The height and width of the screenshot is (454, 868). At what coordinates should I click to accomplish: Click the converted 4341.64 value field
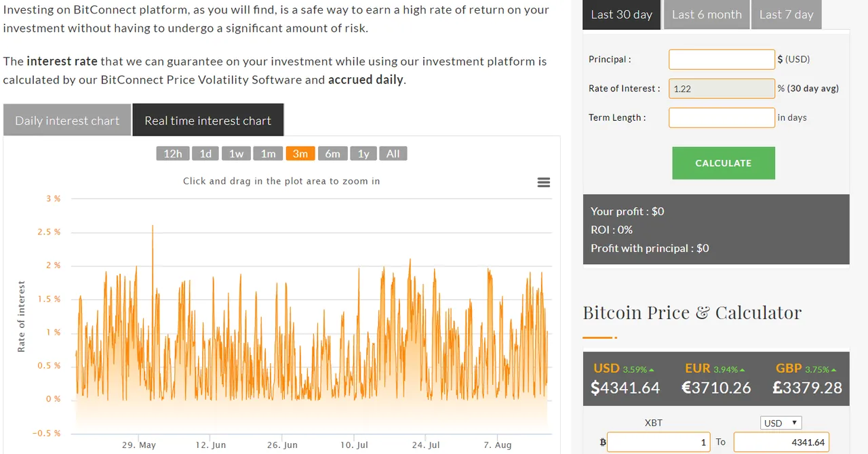pos(781,442)
